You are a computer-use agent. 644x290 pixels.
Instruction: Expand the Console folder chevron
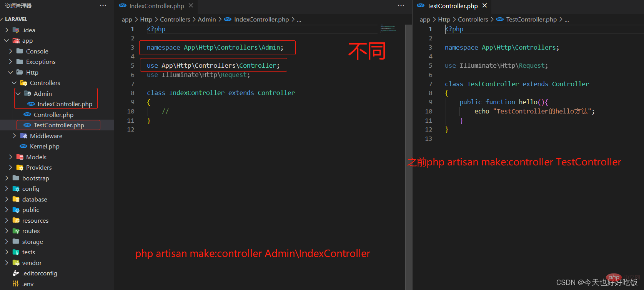tap(10, 51)
